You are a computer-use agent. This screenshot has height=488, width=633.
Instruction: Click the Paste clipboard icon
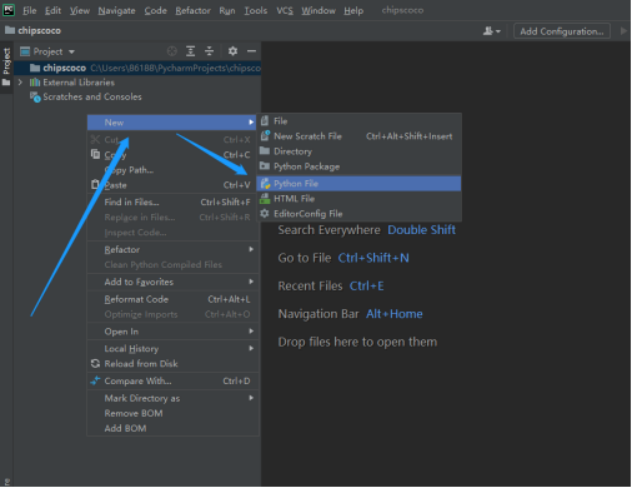click(x=95, y=184)
